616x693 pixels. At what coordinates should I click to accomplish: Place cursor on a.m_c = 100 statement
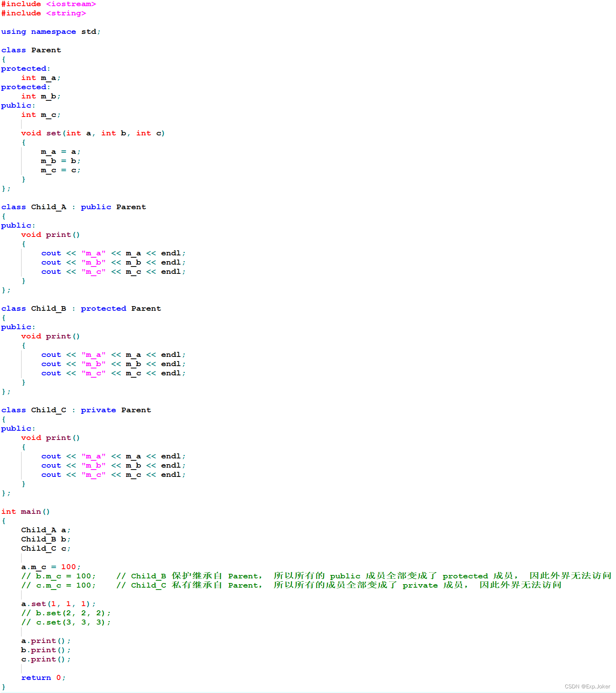pyautogui.click(x=51, y=567)
